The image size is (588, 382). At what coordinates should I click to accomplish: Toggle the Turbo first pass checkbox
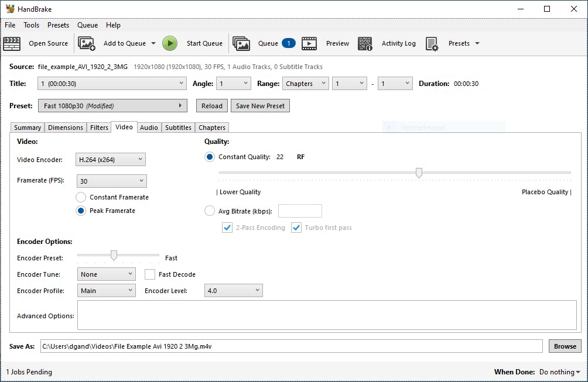[296, 228]
